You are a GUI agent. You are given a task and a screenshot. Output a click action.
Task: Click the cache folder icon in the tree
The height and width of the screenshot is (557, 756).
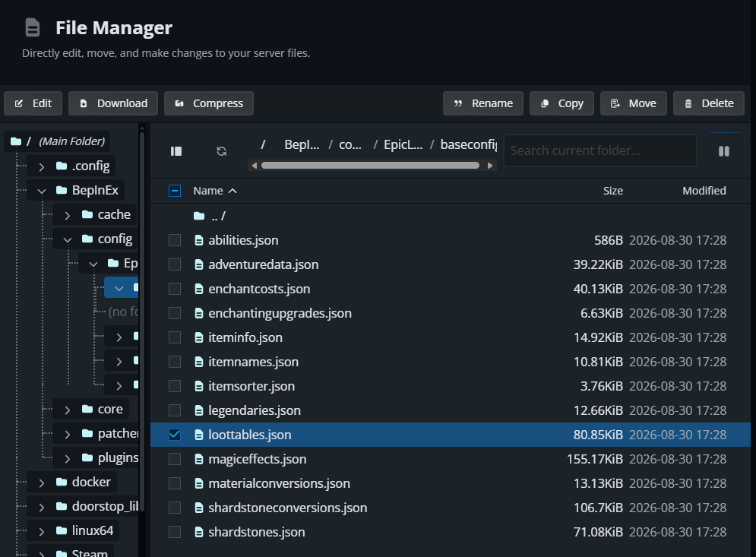point(87,214)
